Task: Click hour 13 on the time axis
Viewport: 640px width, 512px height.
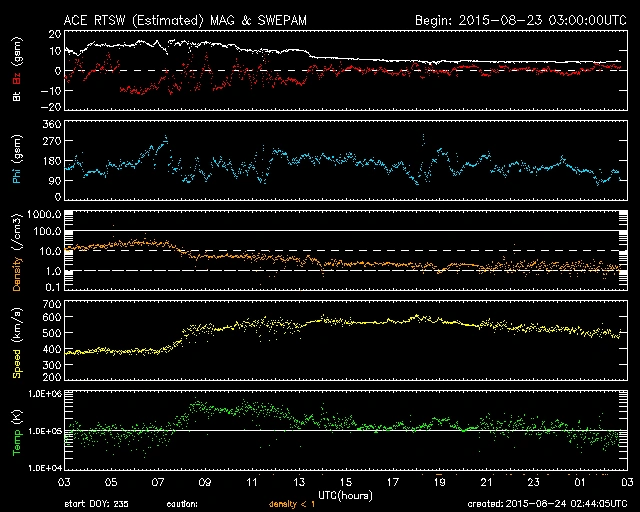Action: (x=298, y=482)
